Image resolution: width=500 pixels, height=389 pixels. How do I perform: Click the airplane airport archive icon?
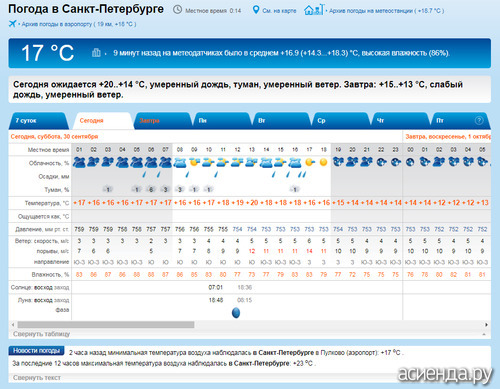pyautogui.click(x=12, y=24)
